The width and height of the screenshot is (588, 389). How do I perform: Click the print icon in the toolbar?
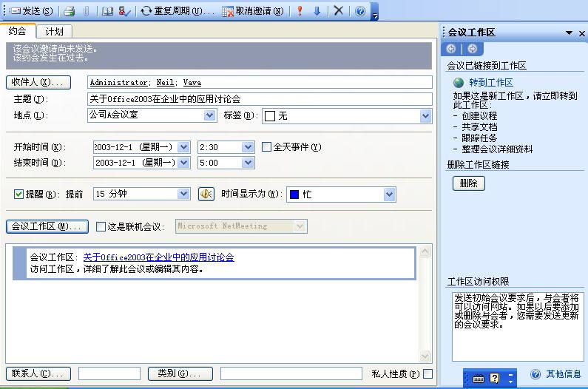click(x=69, y=11)
